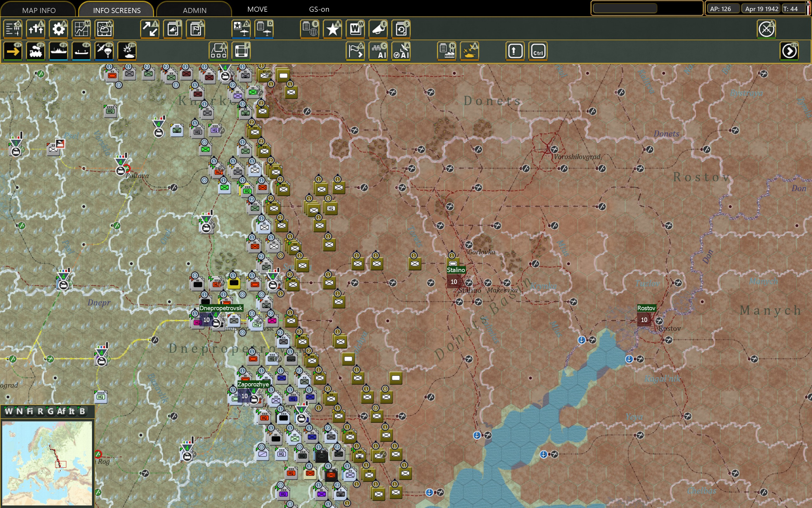Screen dimensions: 812x508
Task: Switch to the MAP INFO tab
Action: point(39,10)
